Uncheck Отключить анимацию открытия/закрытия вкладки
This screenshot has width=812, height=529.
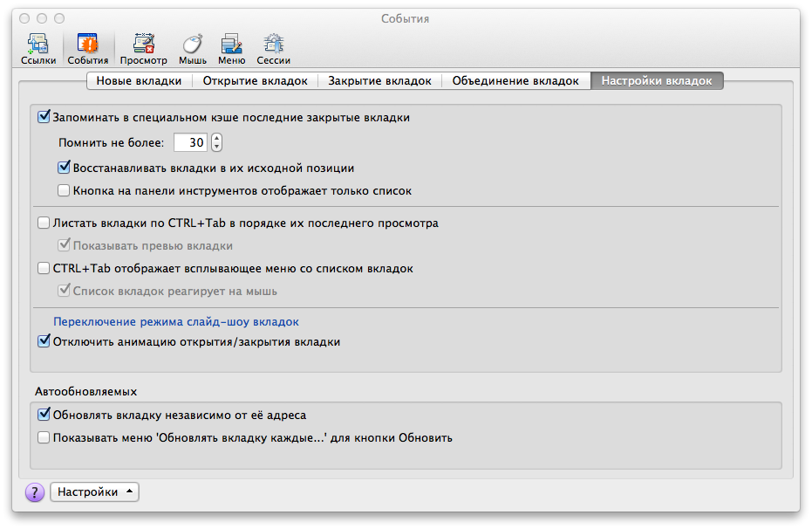tap(44, 341)
